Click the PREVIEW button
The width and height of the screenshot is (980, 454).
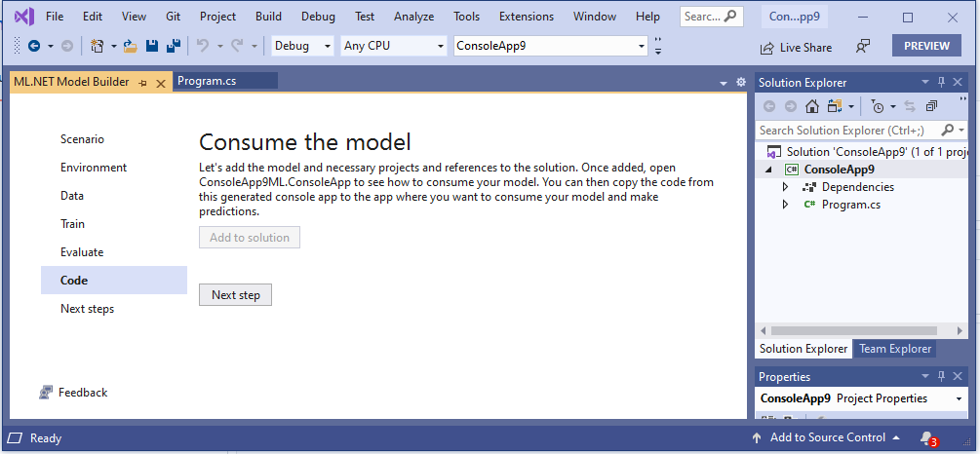(927, 46)
